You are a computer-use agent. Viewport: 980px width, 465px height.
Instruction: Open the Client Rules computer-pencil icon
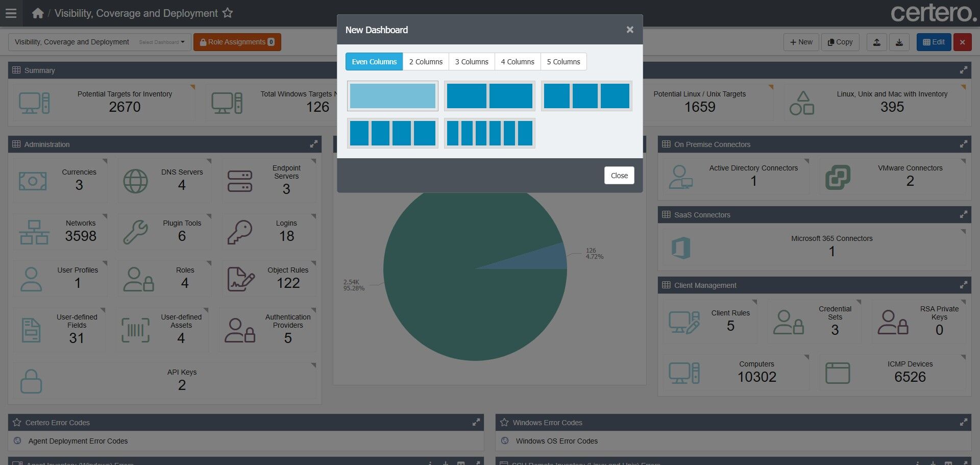pyautogui.click(x=684, y=322)
